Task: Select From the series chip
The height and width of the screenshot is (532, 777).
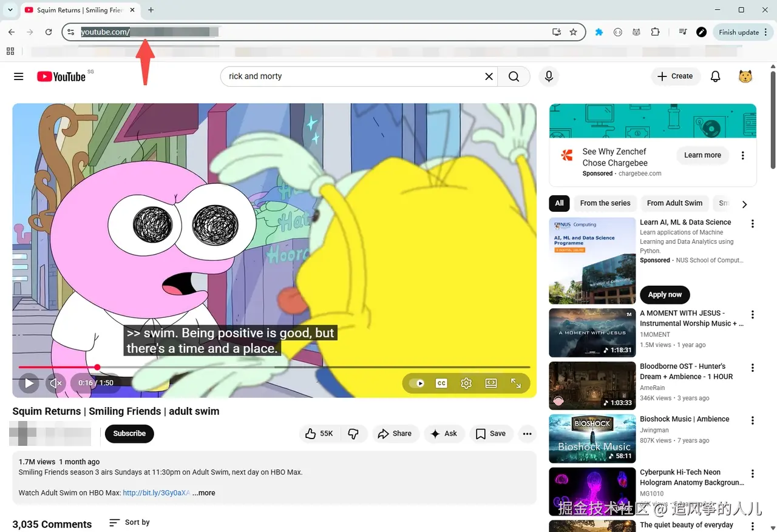Action: pos(605,203)
